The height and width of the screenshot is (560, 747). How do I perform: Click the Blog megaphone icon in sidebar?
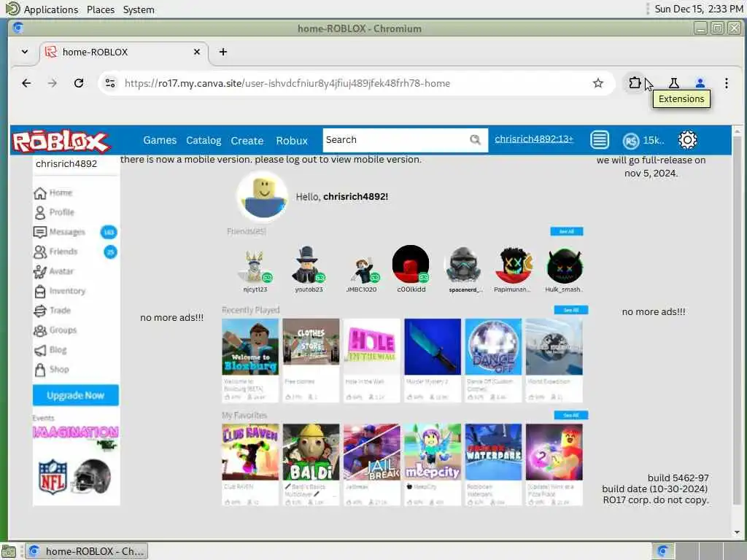[40, 350]
